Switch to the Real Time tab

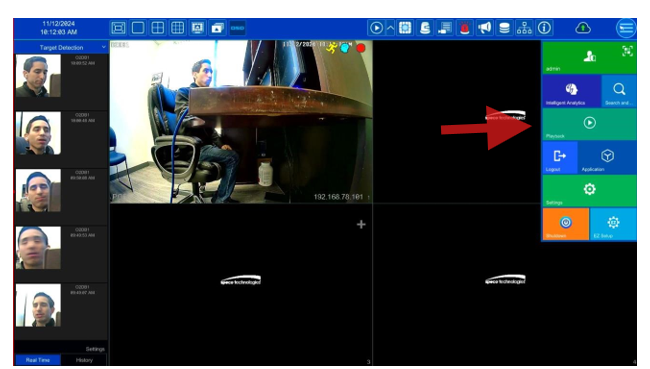coord(38,360)
